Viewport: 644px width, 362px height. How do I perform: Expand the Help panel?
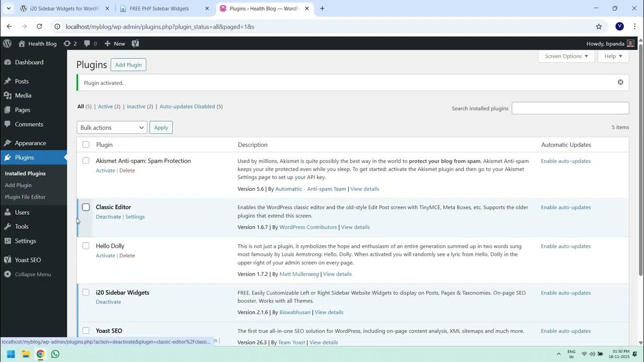click(613, 56)
